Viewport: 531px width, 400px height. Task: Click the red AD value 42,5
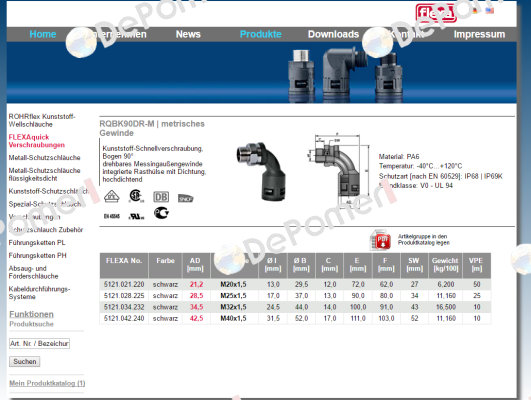tap(196, 318)
